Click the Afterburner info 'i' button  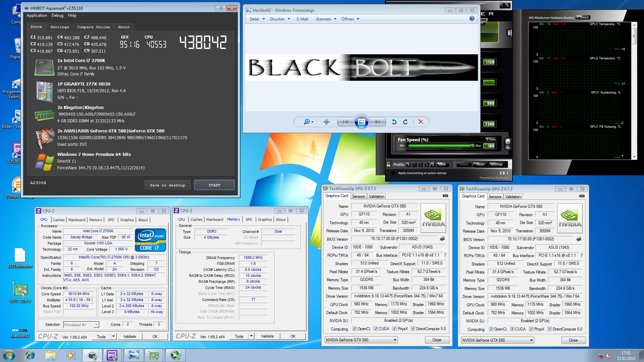tap(509, 33)
